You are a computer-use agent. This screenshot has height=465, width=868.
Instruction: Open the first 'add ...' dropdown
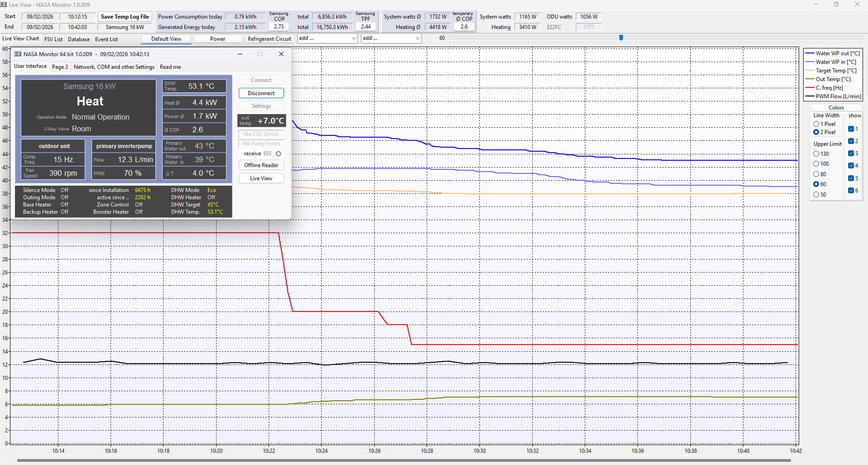tap(328, 38)
